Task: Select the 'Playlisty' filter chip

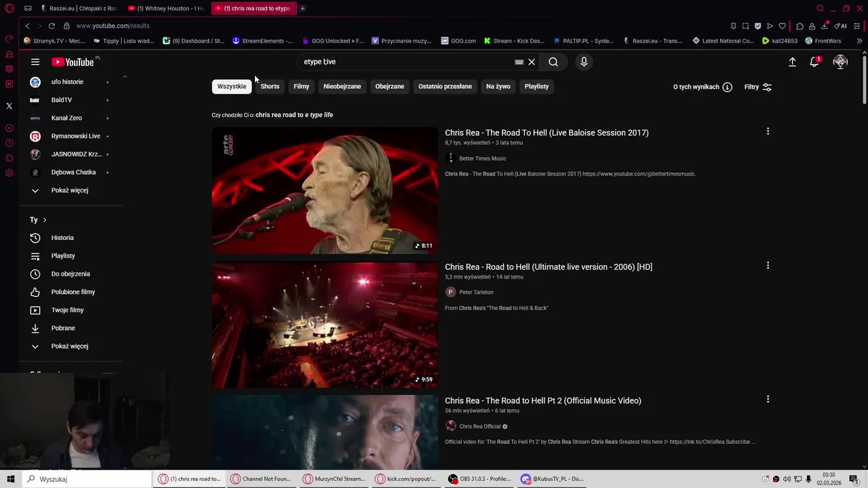Action: tap(536, 86)
